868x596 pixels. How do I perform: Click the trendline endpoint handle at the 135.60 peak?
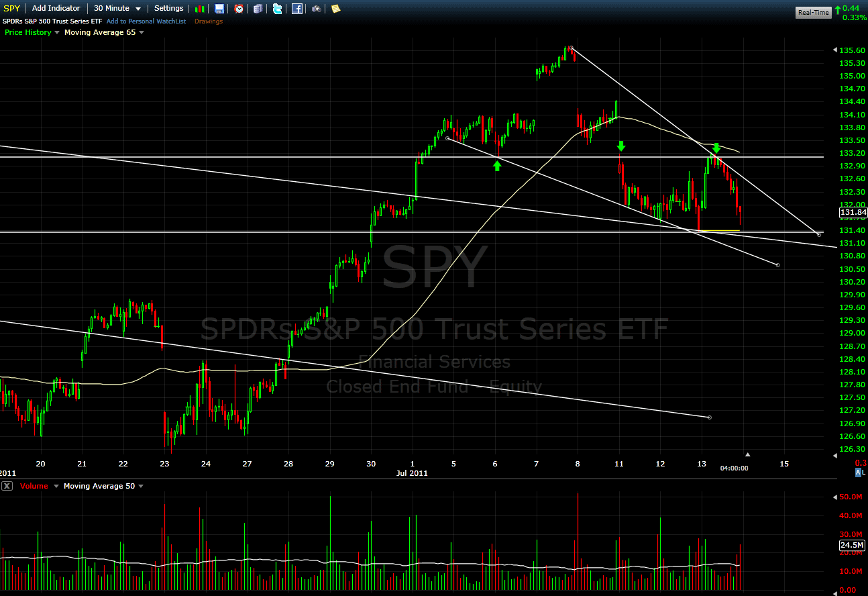click(571, 48)
